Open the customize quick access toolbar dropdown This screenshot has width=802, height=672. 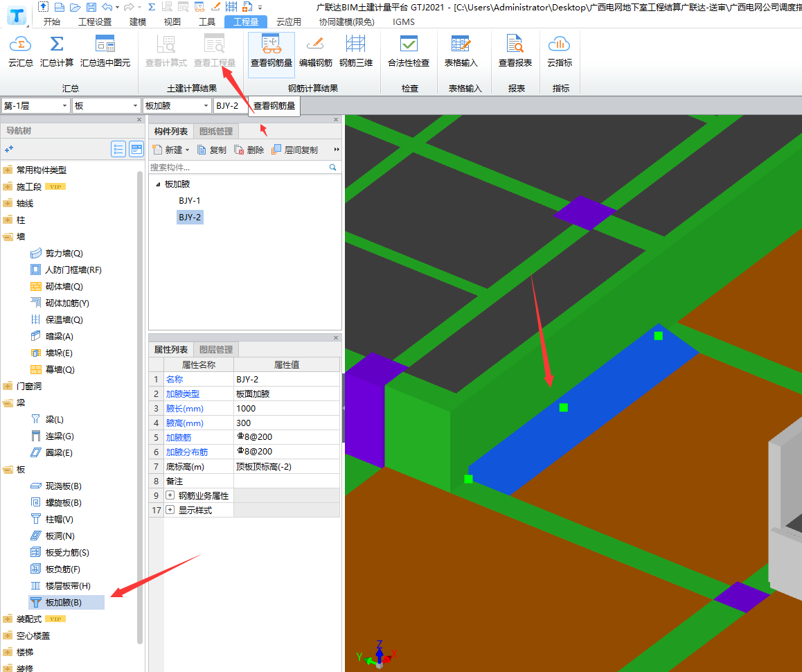coord(260,8)
